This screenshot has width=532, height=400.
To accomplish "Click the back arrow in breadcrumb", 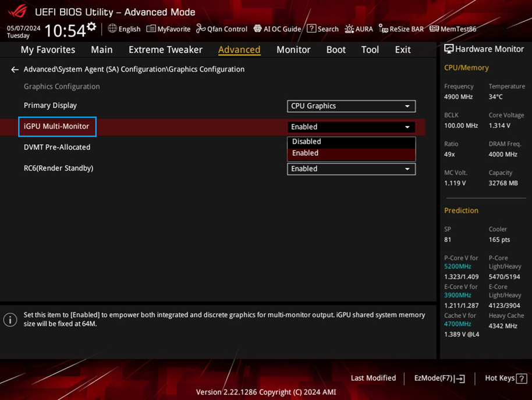I will coord(15,70).
